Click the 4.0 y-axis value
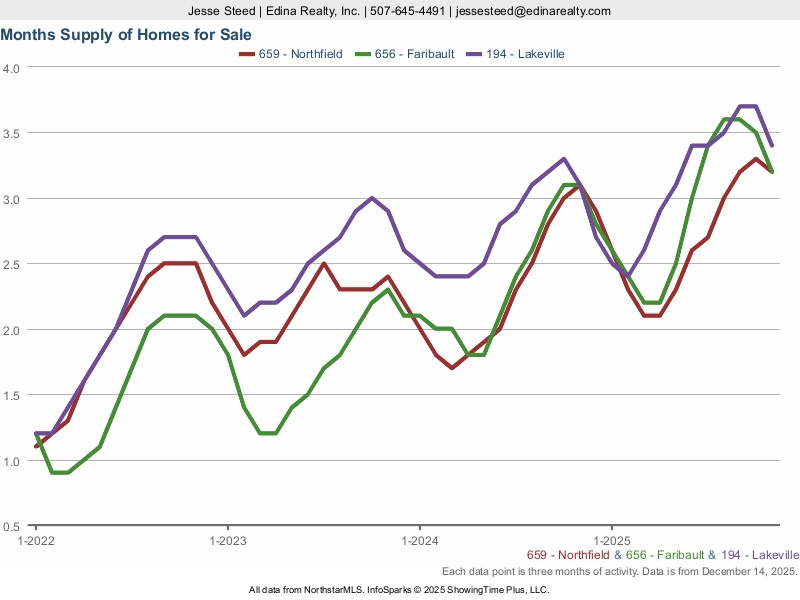The height and width of the screenshot is (600, 800). [12, 68]
